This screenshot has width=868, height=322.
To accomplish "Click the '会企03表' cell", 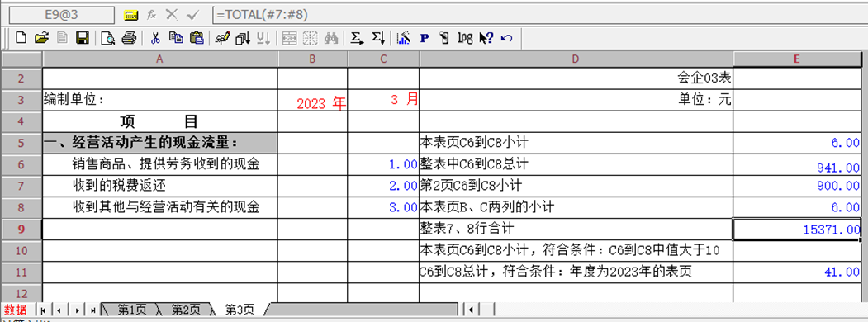I will coord(576,78).
